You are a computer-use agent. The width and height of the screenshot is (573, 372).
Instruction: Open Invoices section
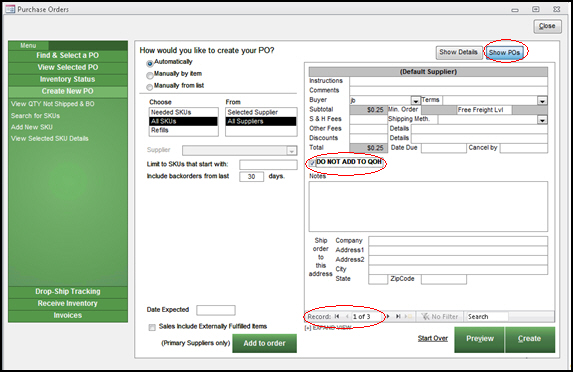(68, 315)
